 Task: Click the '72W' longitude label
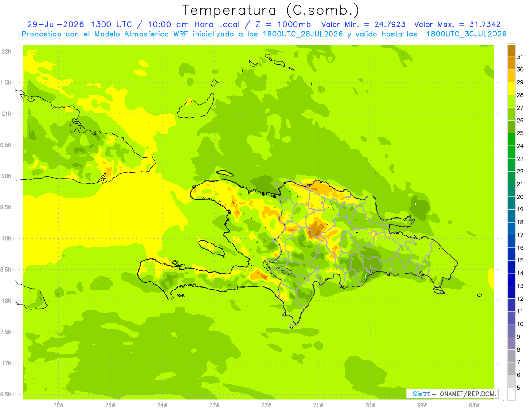point(266,405)
